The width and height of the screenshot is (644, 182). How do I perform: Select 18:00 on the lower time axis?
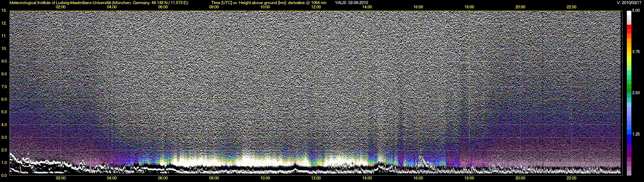[469, 178]
